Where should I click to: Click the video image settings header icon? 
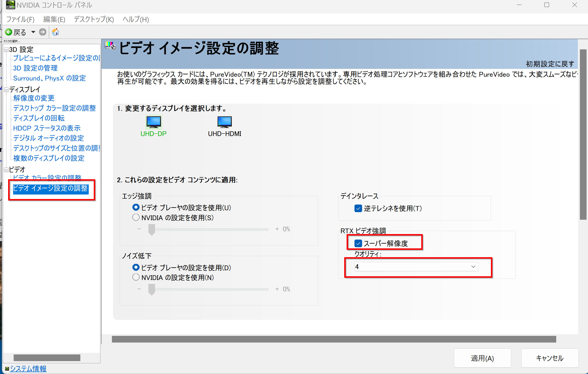click(x=110, y=45)
